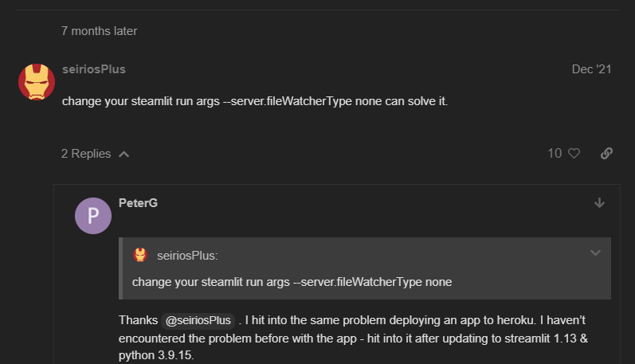The height and width of the screenshot is (364, 635).
Task: Like seiriosPlus's post with the heart icon
Action: [574, 154]
